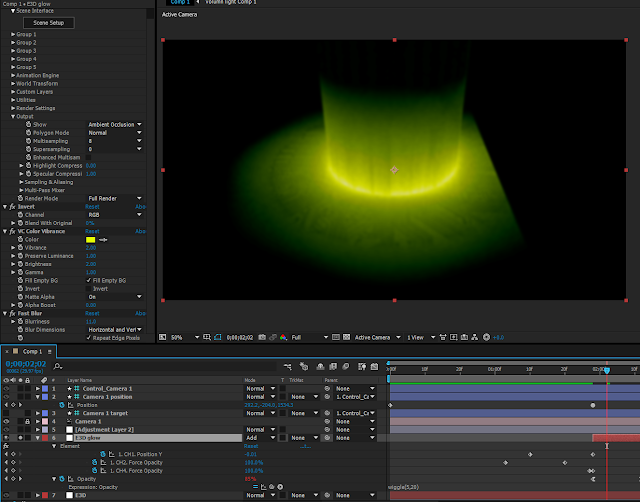Toggle the Fill Empty BG checkbox

tap(89, 280)
